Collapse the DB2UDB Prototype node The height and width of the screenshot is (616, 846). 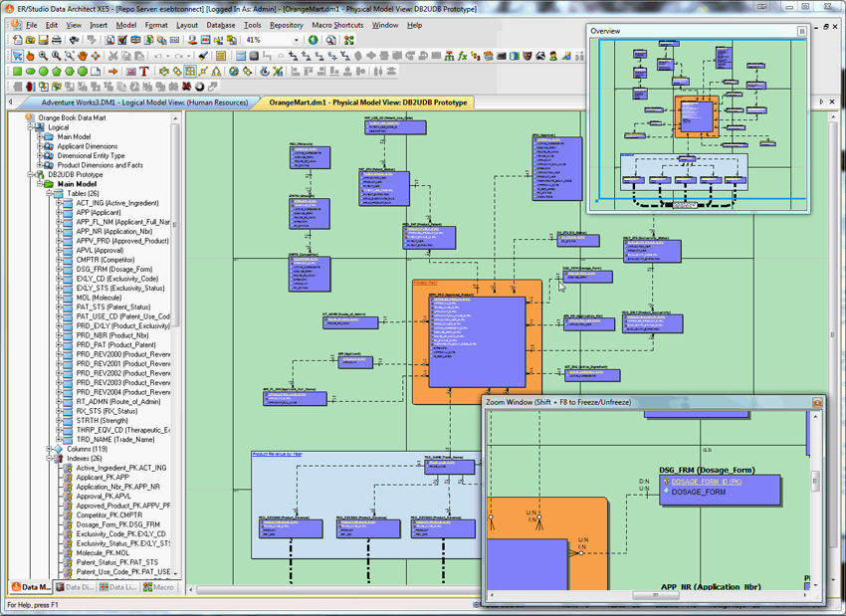click(x=31, y=175)
